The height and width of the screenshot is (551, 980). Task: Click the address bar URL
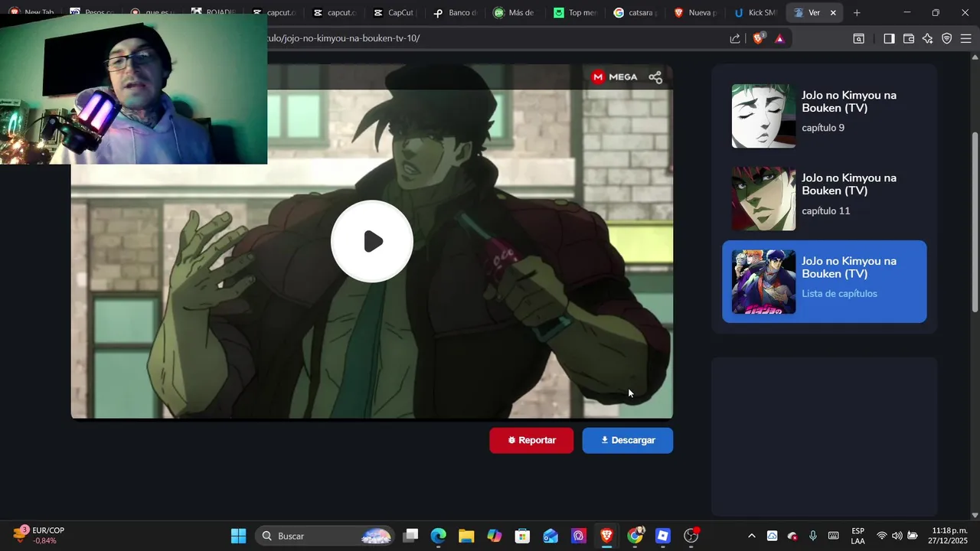click(x=345, y=38)
